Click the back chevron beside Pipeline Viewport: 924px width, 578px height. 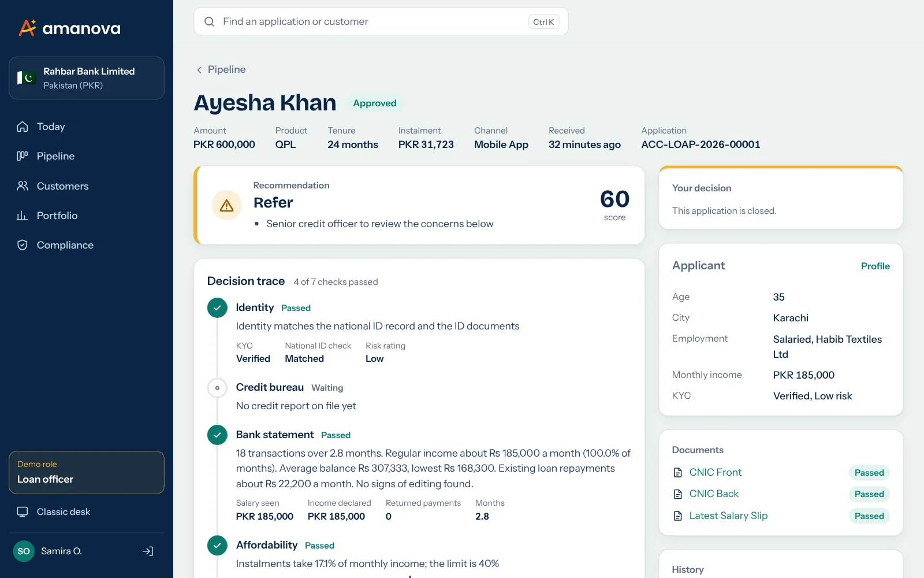tap(199, 70)
